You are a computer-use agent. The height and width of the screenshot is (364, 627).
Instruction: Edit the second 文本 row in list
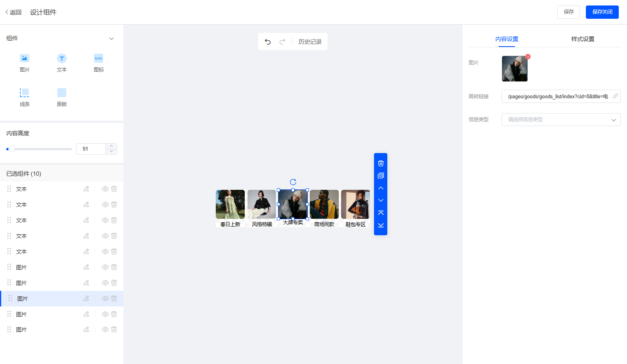[86, 205]
